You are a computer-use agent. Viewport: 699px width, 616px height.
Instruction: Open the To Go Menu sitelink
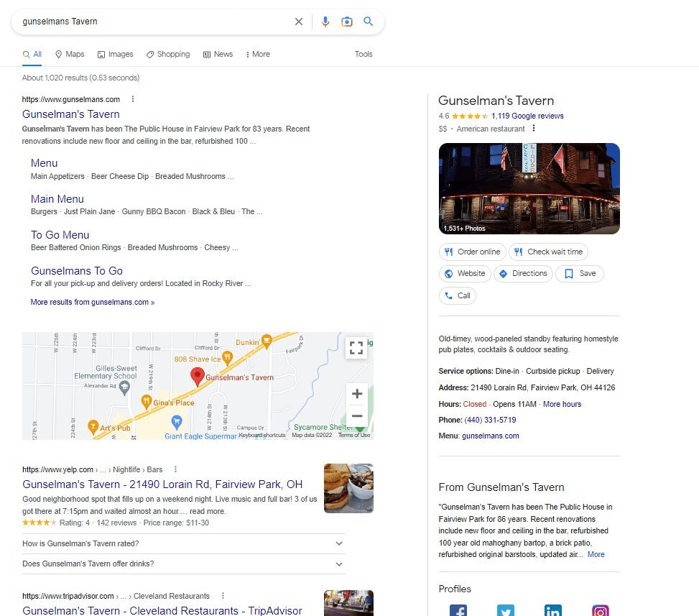point(60,235)
